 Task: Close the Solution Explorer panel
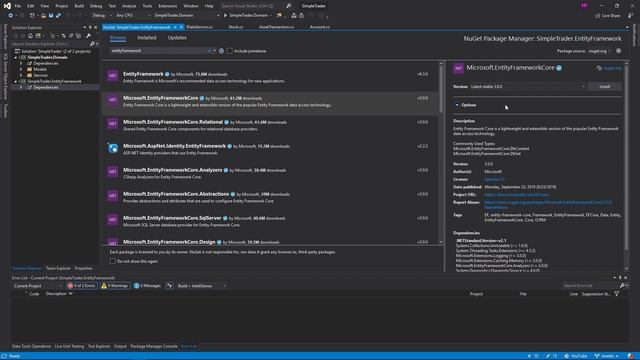click(x=96, y=27)
